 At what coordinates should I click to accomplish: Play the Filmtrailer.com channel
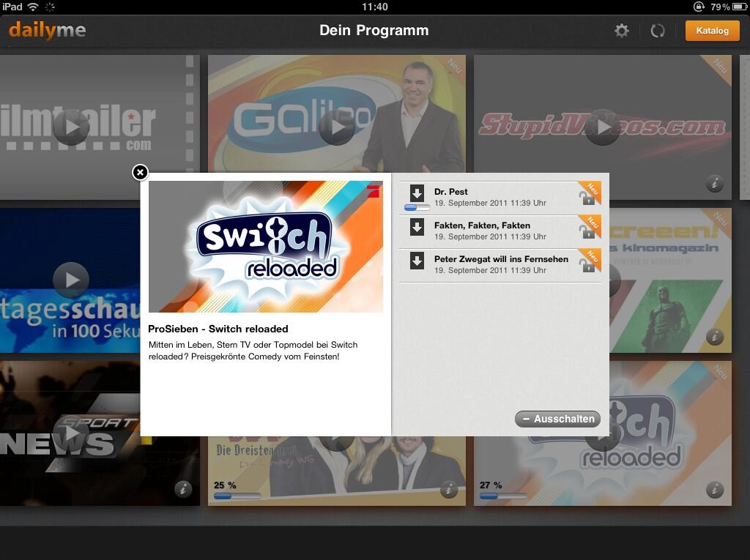(71, 127)
